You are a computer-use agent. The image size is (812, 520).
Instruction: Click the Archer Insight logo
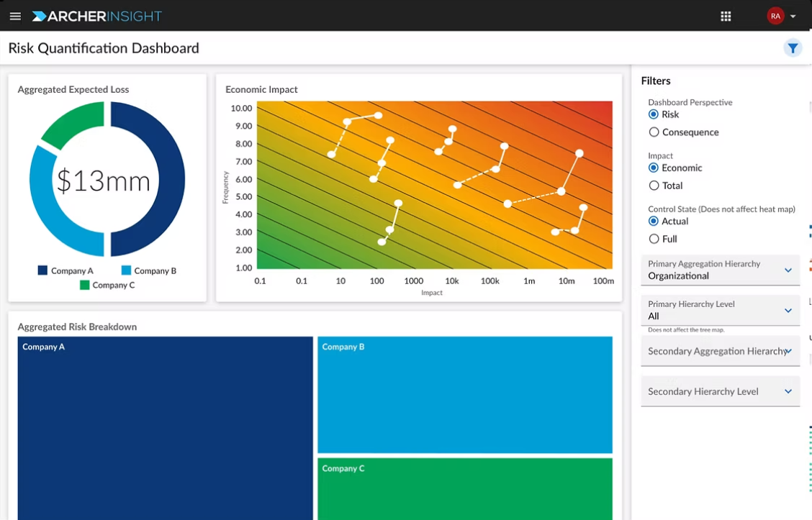pyautogui.click(x=97, y=16)
